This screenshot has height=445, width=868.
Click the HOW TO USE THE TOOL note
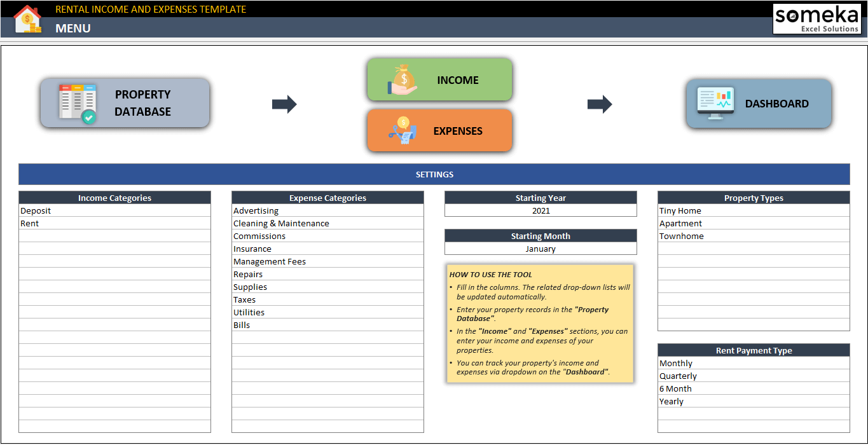[x=541, y=323]
